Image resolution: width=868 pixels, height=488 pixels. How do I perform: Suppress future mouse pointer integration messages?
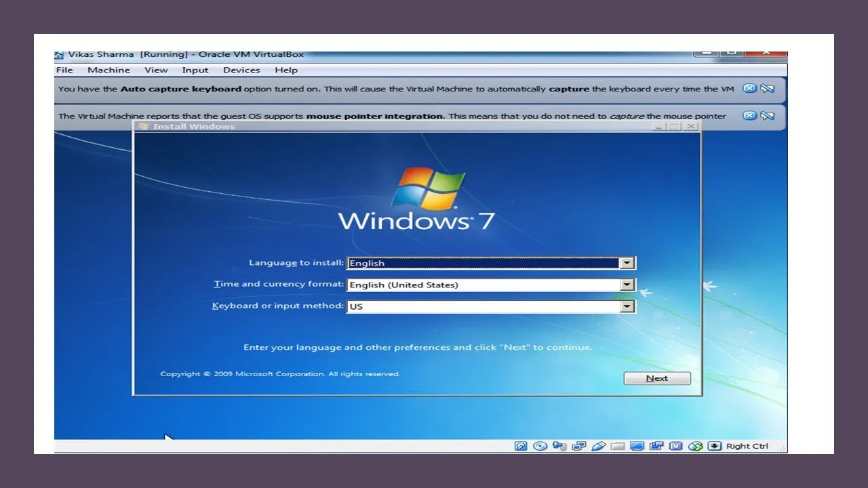tap(767, 116)
